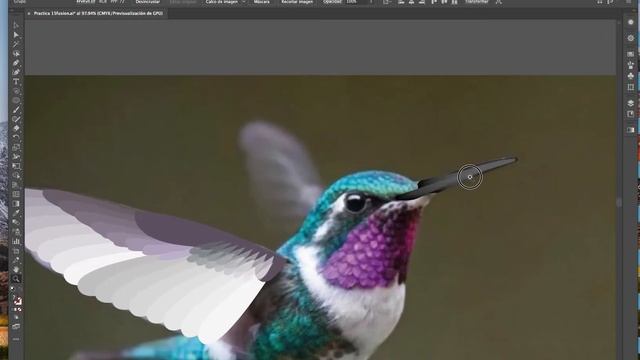This screenshot has height=360, width=640.
Task: Select the Pen tool
Action: click(16, 63)
